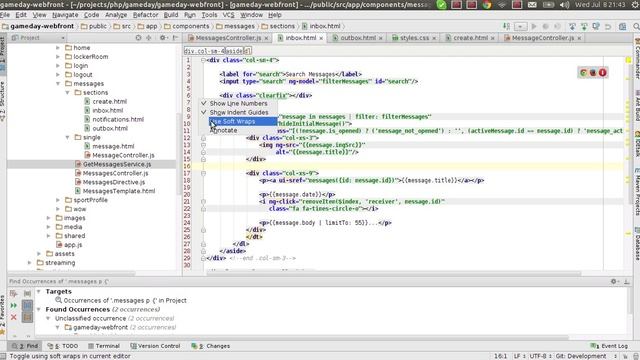Click the Run play icon in toolbar
Screen dimensions: 640x360
[x=533, y=26]
